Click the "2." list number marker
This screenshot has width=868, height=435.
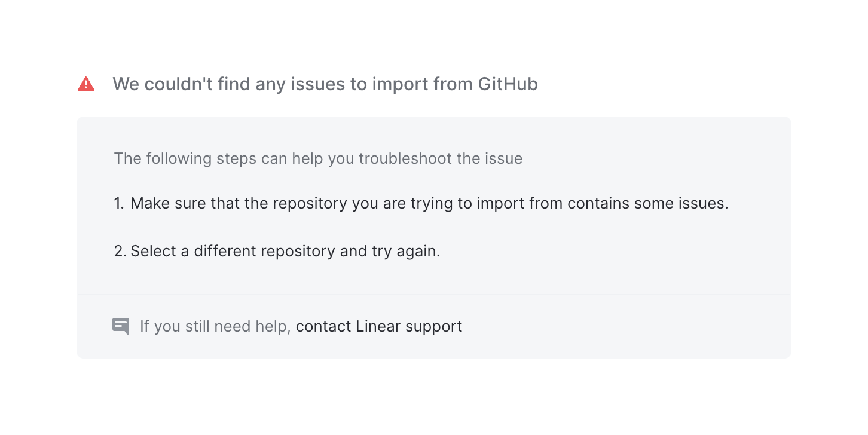coord(120,251)
